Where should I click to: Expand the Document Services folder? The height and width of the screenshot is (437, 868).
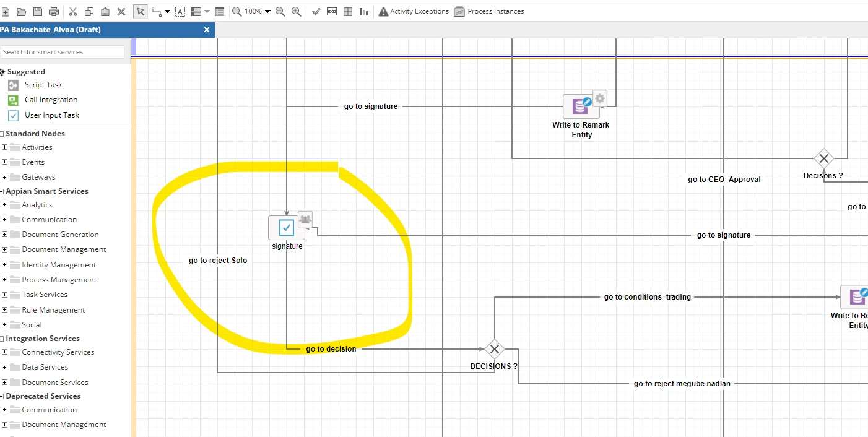[4, 383]
